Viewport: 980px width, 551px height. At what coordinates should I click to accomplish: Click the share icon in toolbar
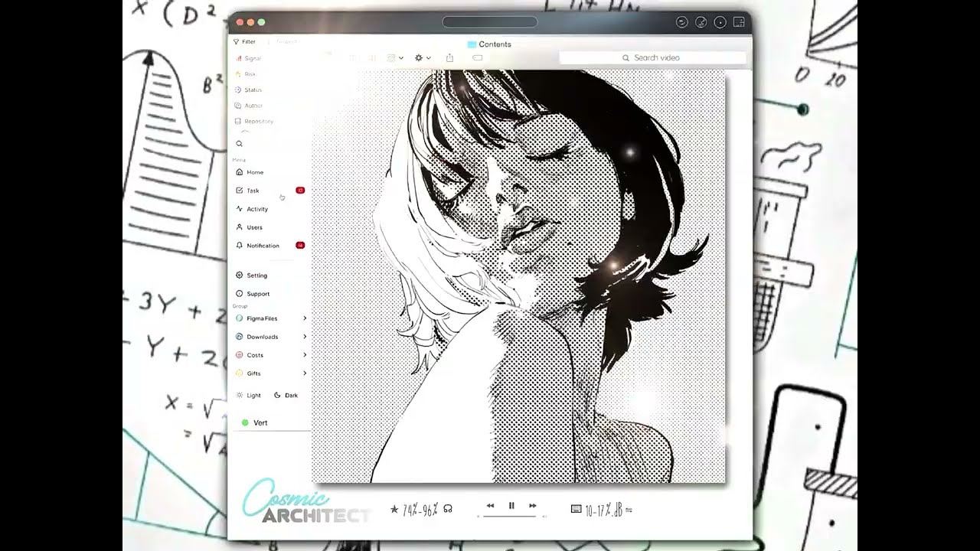point(449,58)
